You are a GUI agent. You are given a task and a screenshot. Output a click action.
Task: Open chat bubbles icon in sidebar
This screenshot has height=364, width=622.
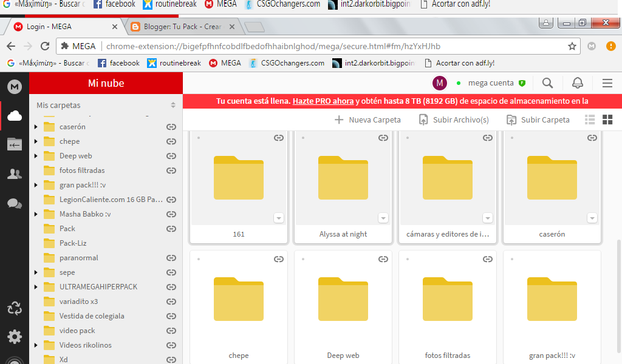15,204
